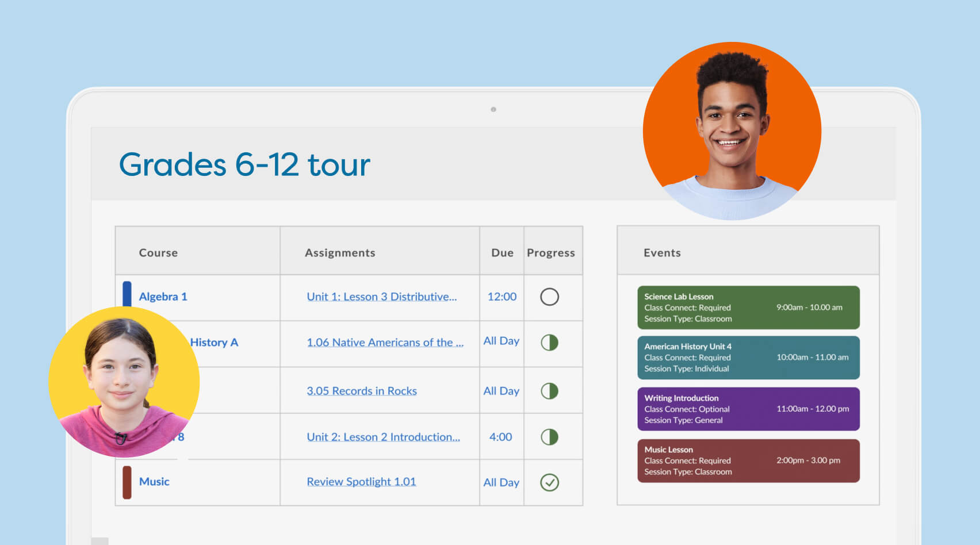
Task: Select the American History Unit 4 event
Action: pyautogui.click(x=748, y=358)
